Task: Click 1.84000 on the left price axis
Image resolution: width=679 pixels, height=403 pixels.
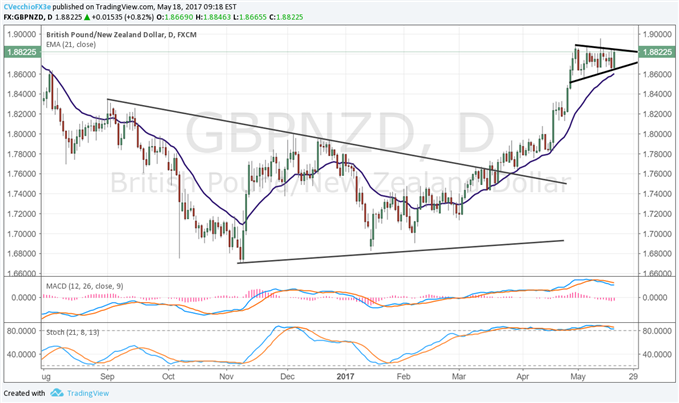Action: [x=21, y=94]
